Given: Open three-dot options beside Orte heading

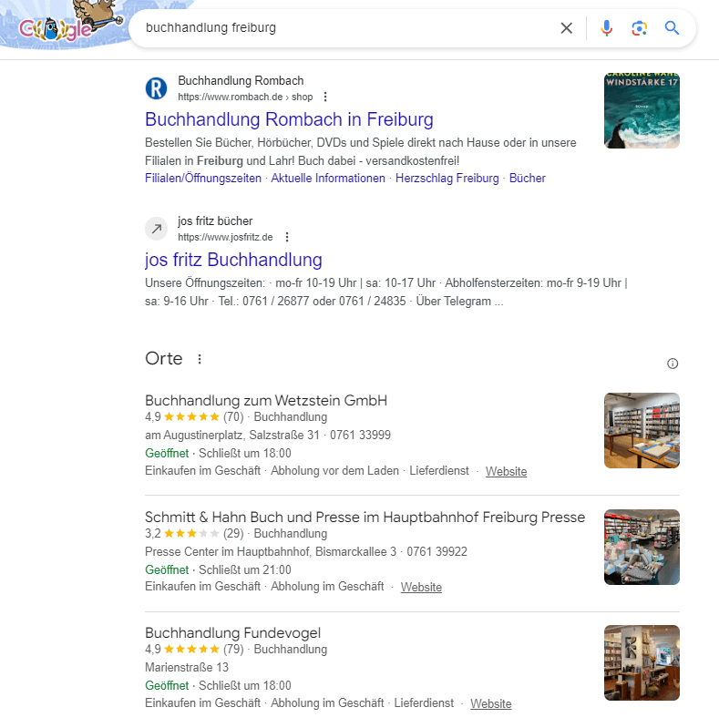Looking at the screenshot, I should point(200,359).
